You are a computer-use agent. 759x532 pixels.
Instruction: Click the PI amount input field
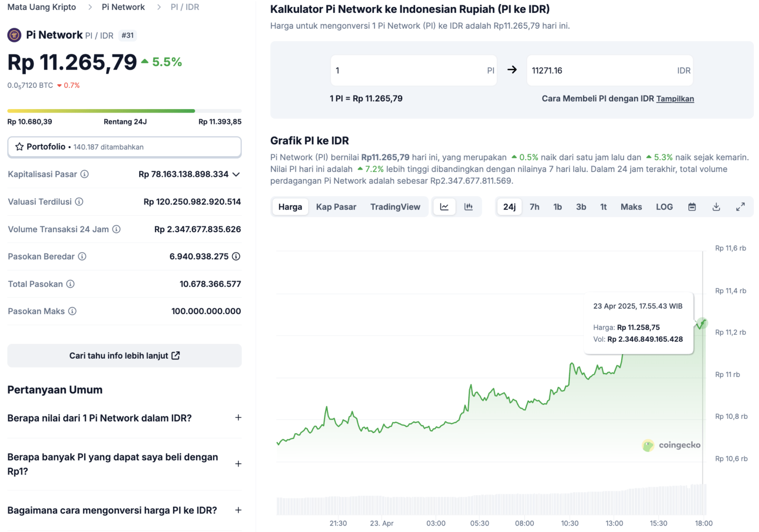(x=414, y=70)
